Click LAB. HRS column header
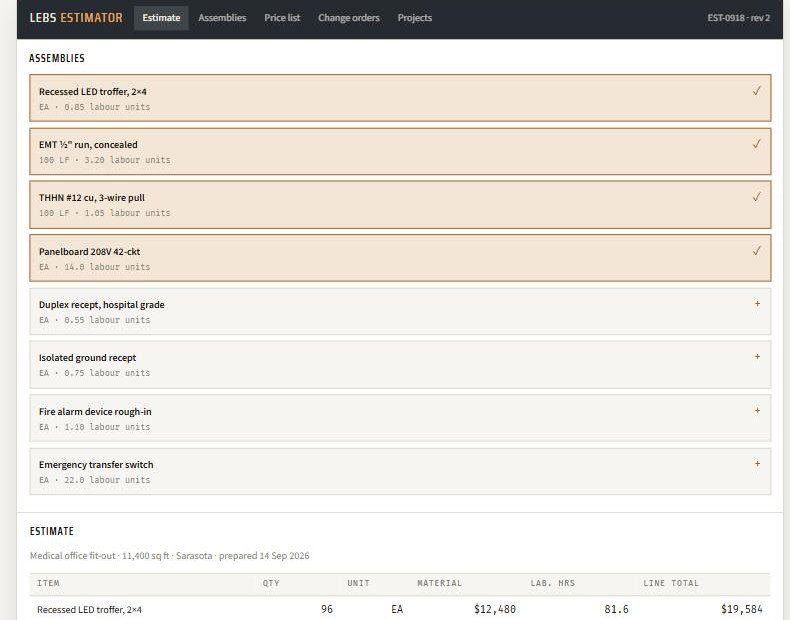Screen dimensions: 790x620 (553, 583)
